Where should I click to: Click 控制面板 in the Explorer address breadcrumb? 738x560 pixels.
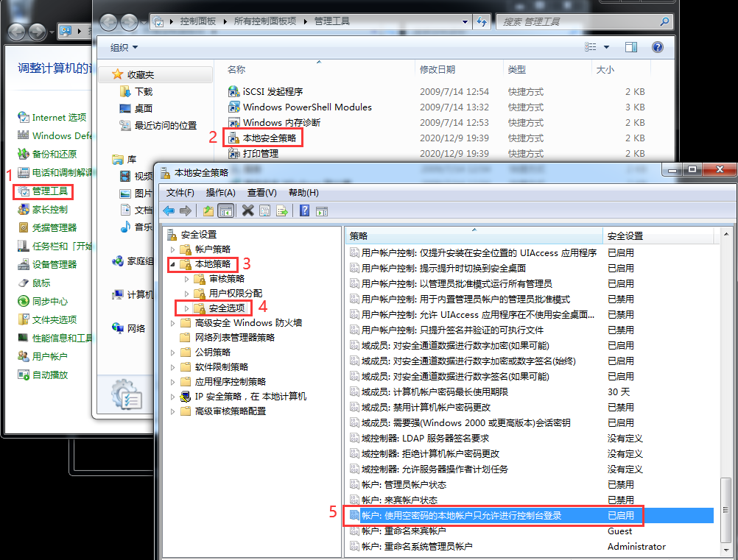coord(197,21)
